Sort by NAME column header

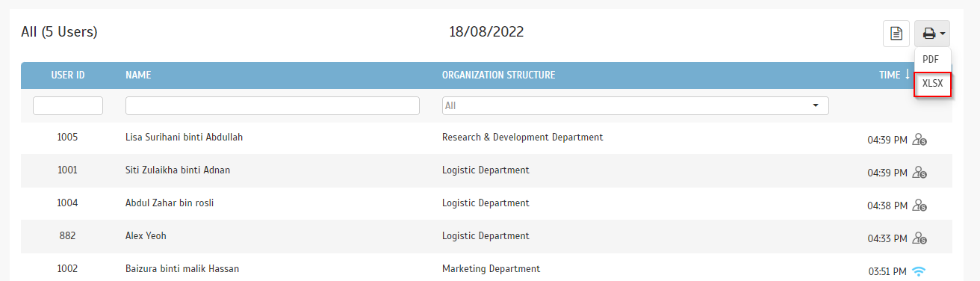point(139,75)
